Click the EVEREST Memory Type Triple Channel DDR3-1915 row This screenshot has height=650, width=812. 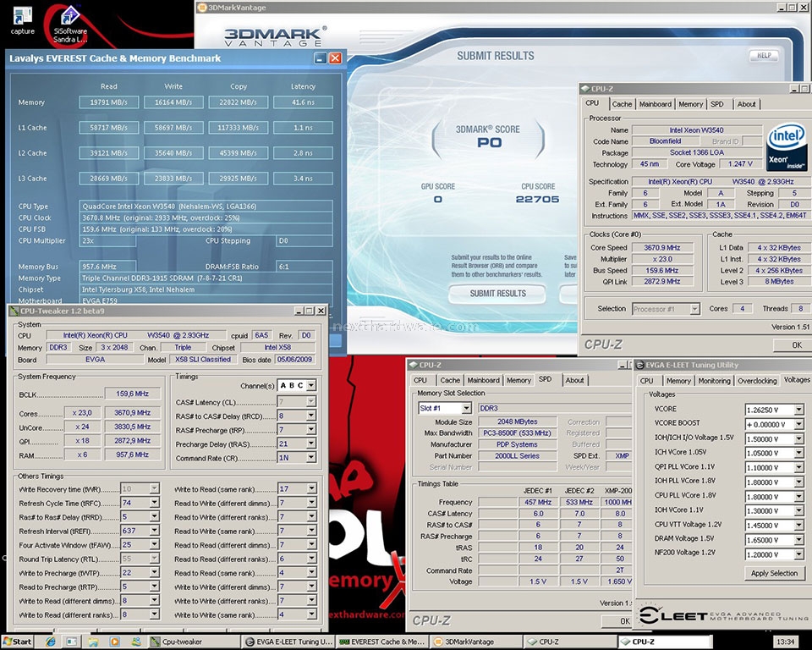pos(206,278)
